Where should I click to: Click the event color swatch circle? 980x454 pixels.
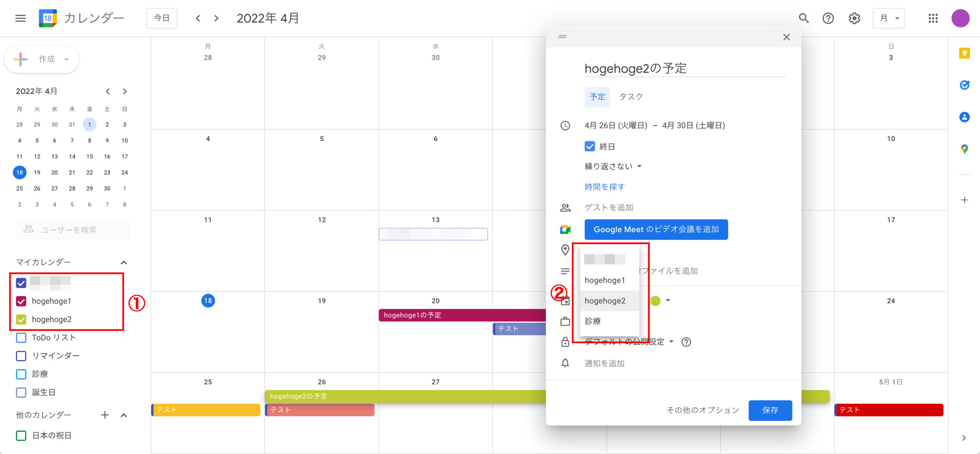tap(655, 301)
